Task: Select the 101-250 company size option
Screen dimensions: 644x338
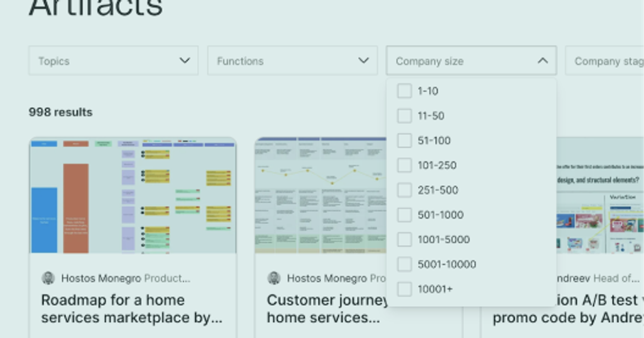Action: coord(404,165)
